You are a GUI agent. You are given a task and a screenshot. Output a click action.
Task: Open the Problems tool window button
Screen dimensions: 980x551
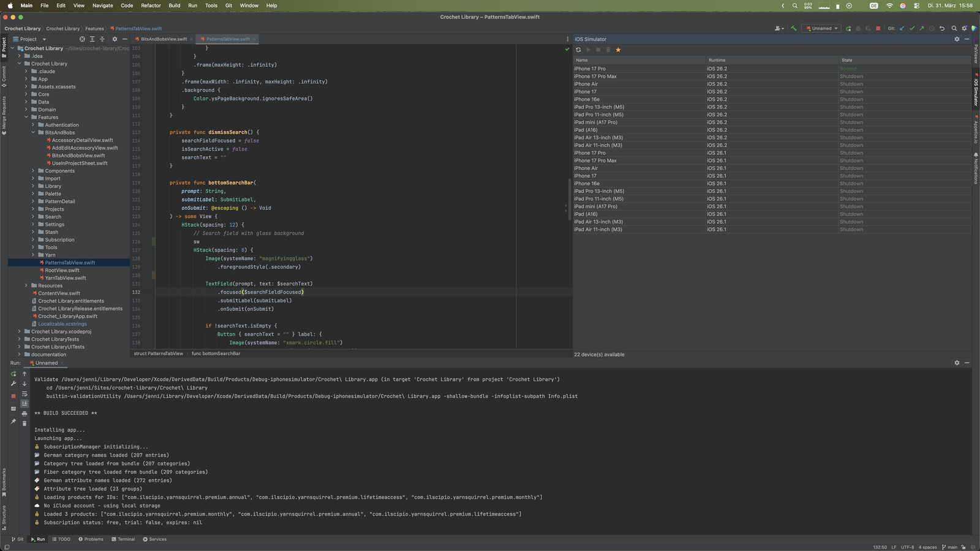pyautogui.click(x=91, y=539)
